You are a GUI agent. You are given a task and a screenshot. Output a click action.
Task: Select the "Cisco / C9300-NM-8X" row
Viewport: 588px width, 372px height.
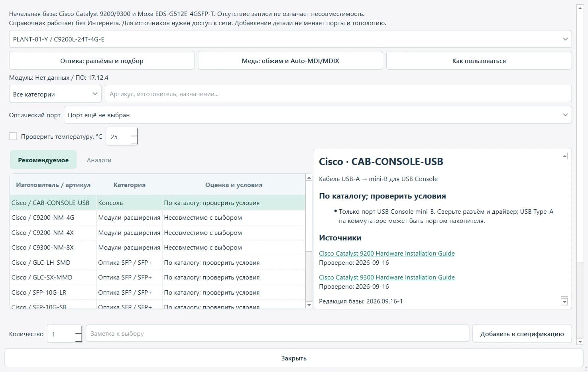(x=157, y=247)
